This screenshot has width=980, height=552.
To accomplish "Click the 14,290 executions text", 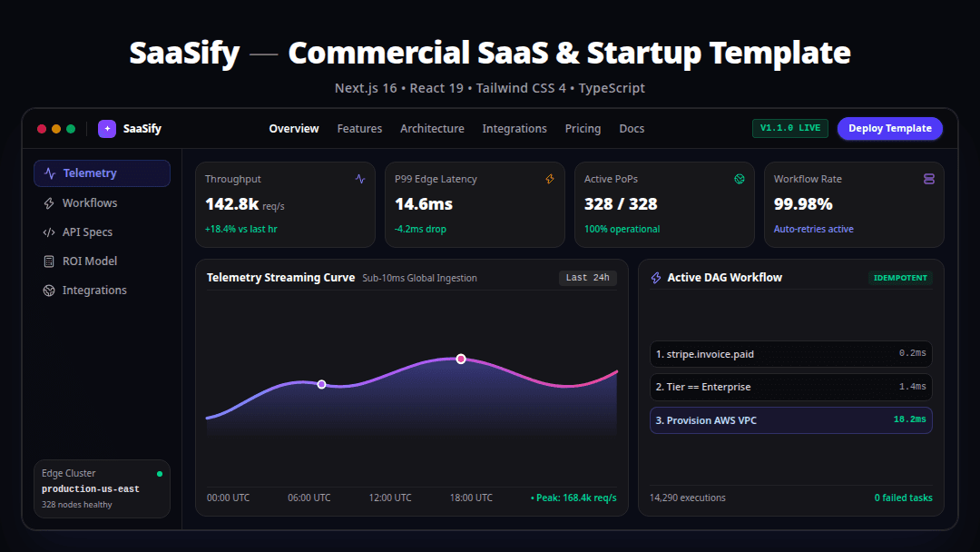I will click(x=688, y=498).
